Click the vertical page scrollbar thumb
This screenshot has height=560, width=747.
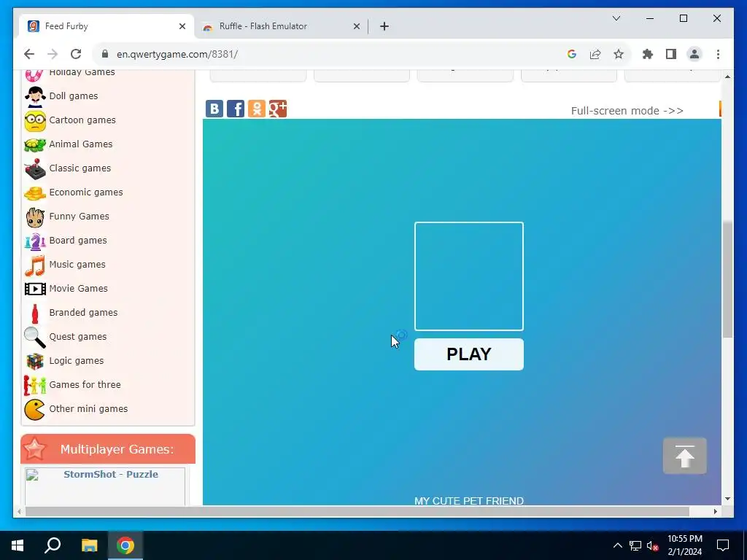(x=727, y=279)
